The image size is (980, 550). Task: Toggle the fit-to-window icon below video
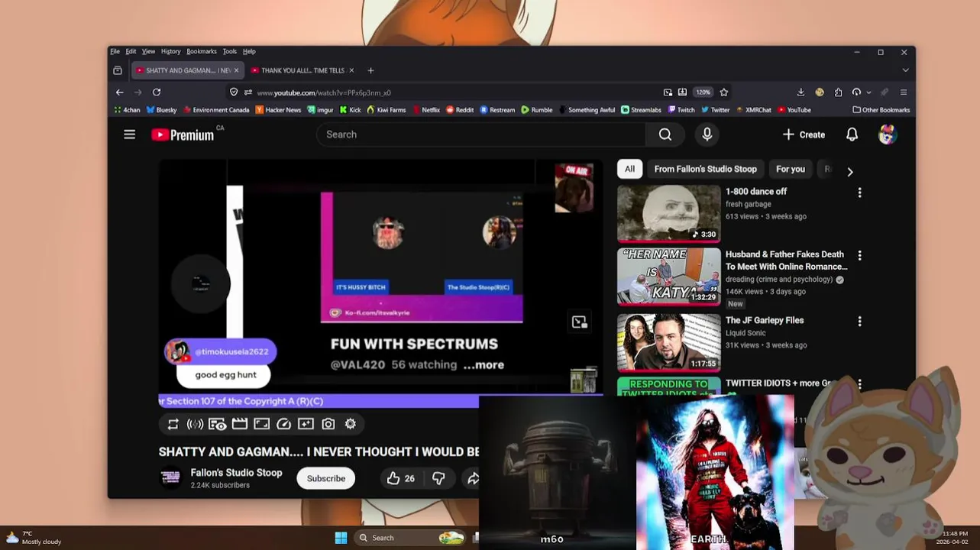(262, 424)
